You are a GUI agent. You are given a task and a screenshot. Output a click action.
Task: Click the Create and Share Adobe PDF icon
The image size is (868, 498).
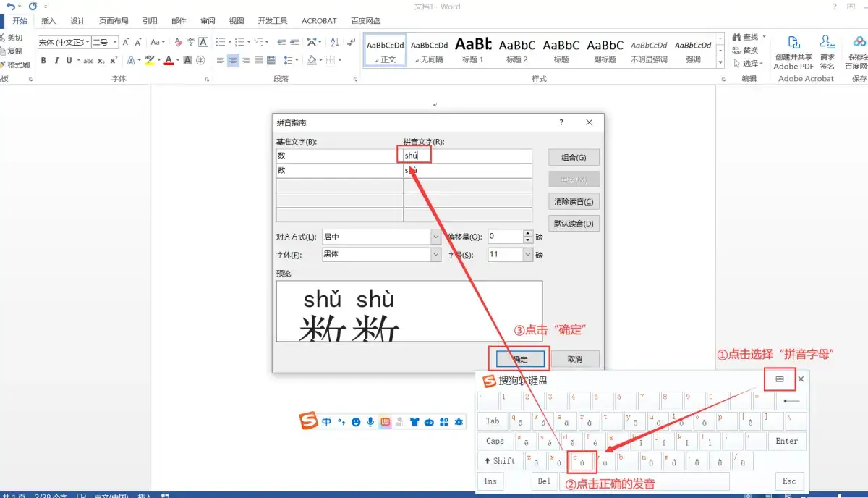pyautogui.click(x=793, y=43)
